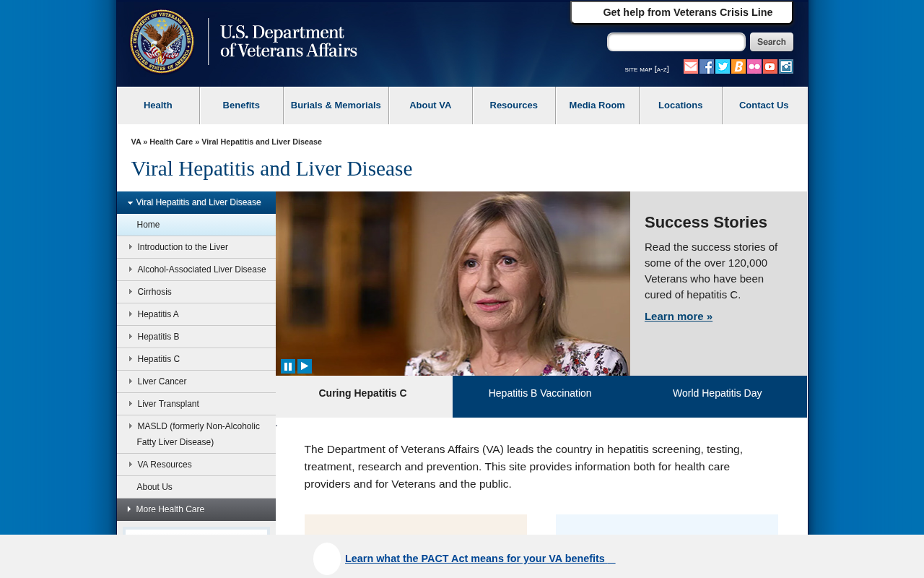Open the Benefits menu

[x=241, y=105]
